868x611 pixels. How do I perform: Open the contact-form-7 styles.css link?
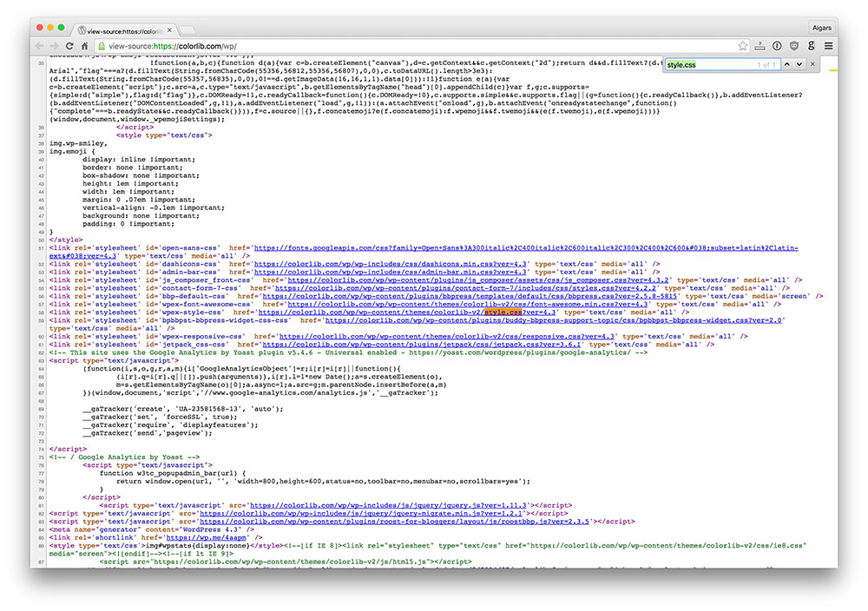point(465,288)
